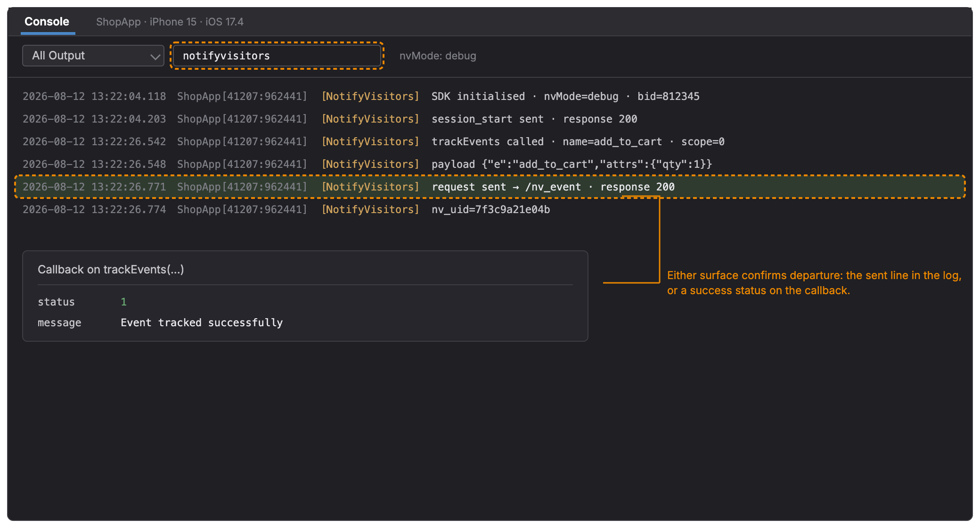Click the status label in callback panel
980x528 pixels.
56,302
